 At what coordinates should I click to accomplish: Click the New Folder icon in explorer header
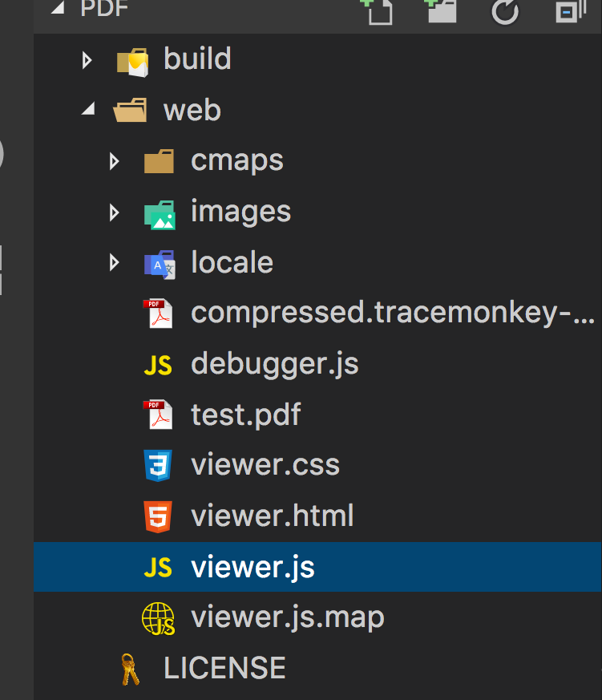click(440, 10)
